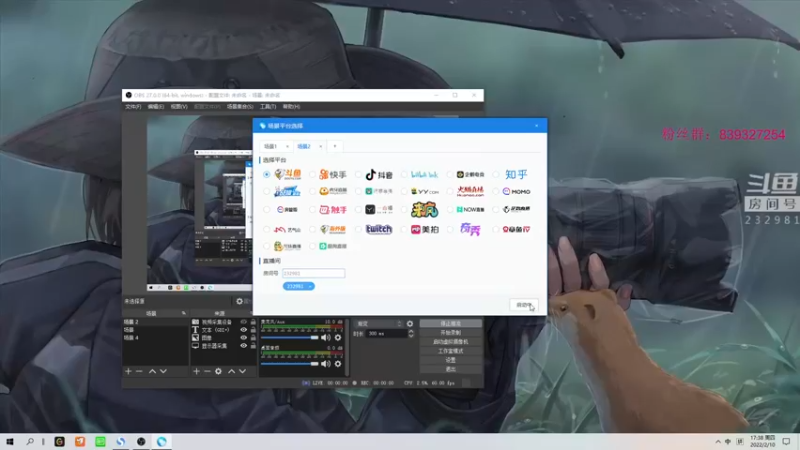Switch to the 场景2 tab in dialog
The width and height of the screenshot is (800, 450).
(x=304, y=146)
